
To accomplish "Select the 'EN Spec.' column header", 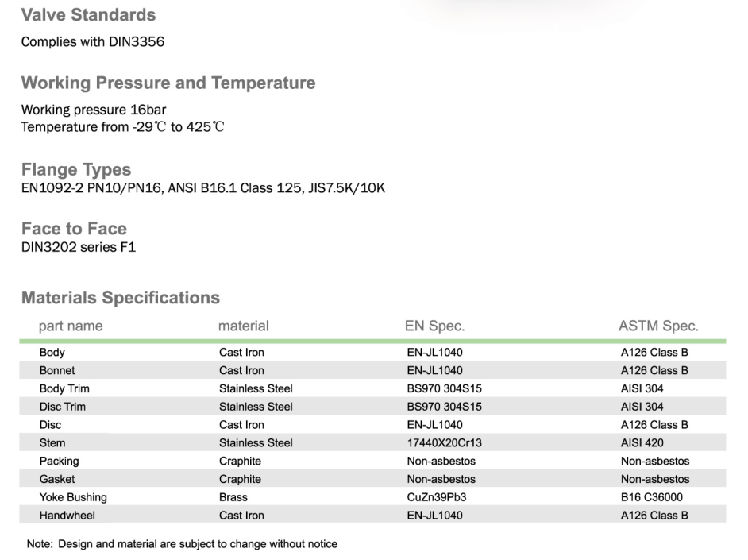I will pos(434,326).
